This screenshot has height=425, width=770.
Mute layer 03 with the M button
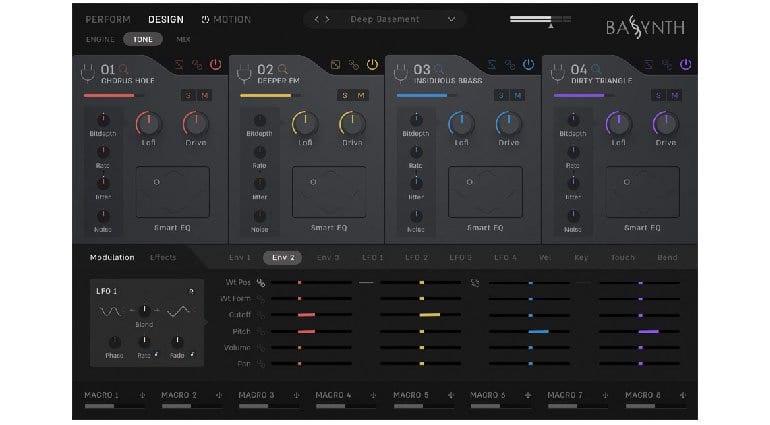tap(517, 95)
